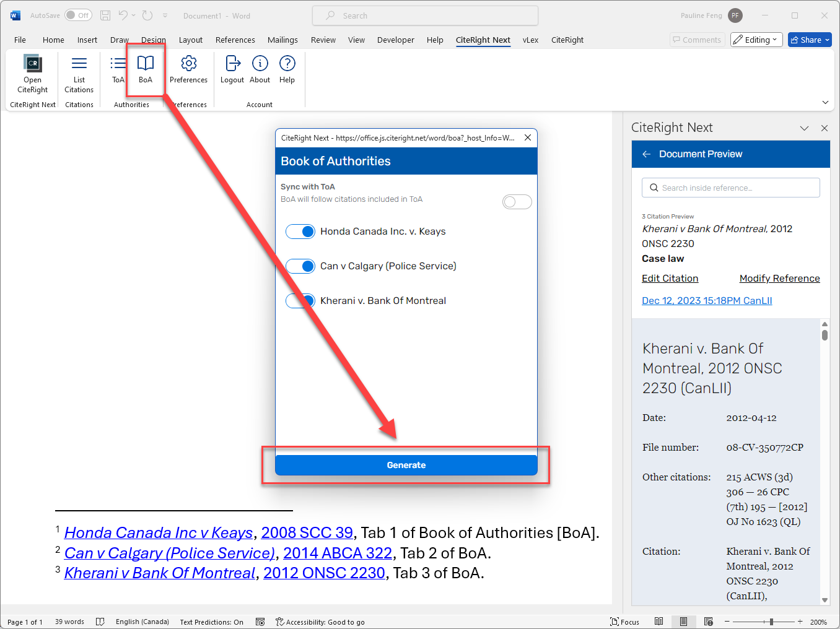Click the macro recording status icon
This screenshot has height=629, width=840.
coord(260,622)
